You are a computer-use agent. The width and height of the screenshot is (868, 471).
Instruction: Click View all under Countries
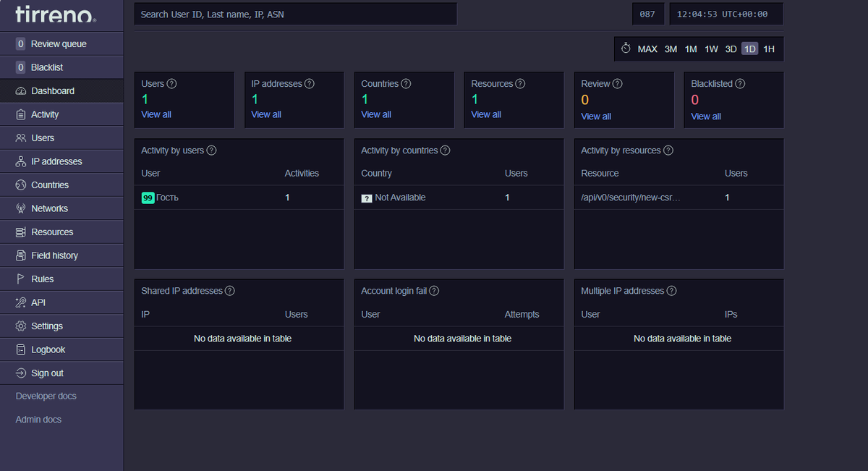click(x=376, y=114)
